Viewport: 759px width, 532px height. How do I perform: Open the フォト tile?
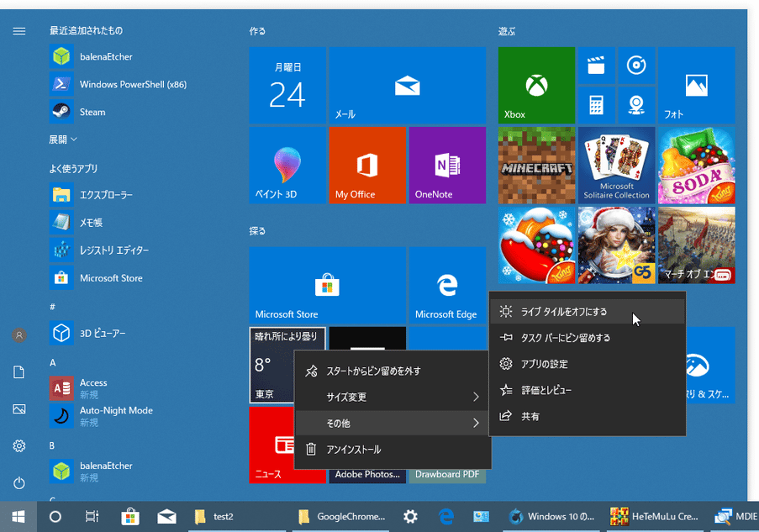coord(697,85)
